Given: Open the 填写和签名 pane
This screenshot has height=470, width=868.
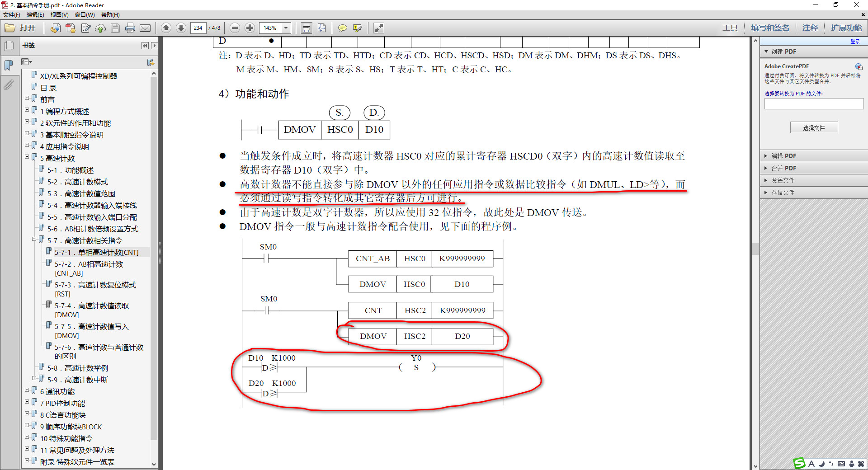Looking at the screenshot, I should (770, 28).
